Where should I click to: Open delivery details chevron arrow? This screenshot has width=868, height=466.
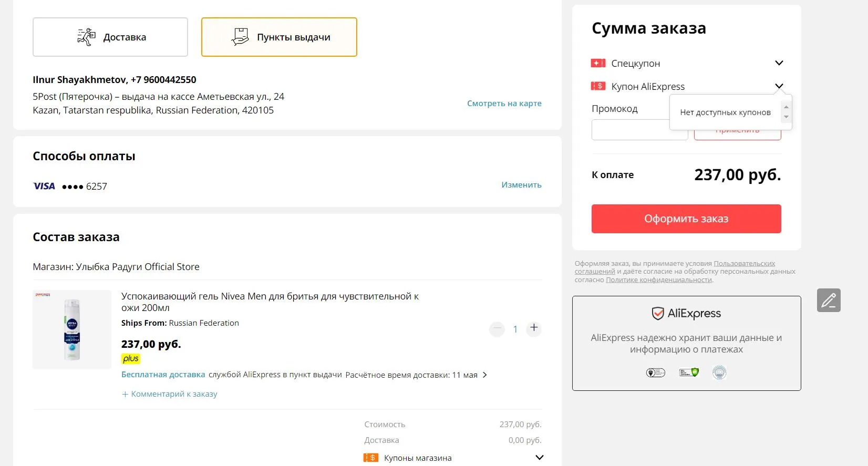(x=485, y=375)
